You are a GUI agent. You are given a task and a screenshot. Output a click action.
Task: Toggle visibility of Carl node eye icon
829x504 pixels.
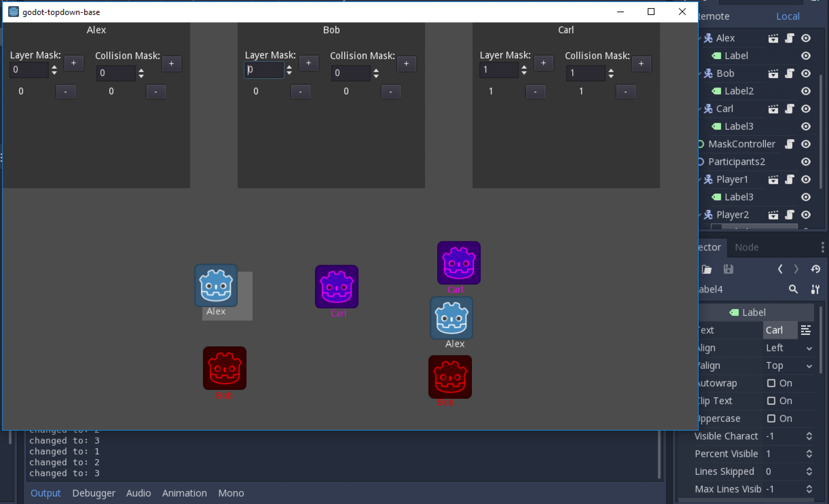pos(806,108)
